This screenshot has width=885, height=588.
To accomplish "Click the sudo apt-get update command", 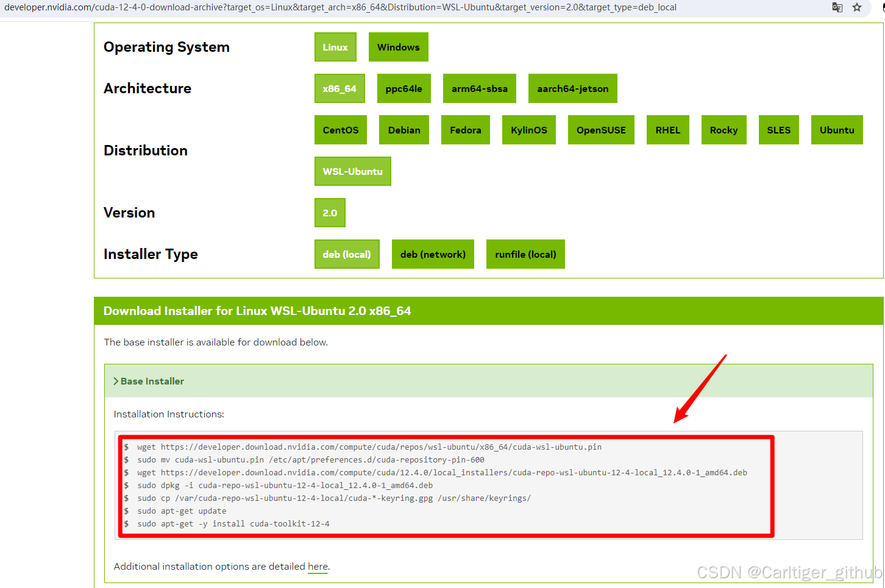I will pos(182,511).
